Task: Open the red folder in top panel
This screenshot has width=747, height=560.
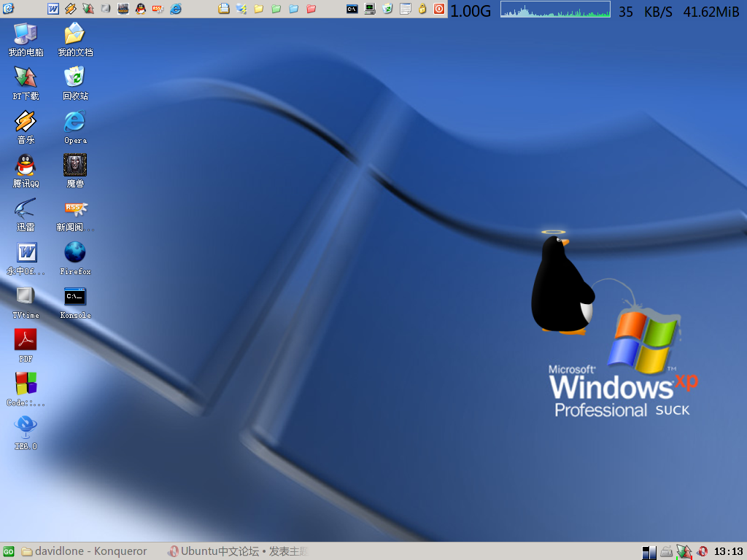Action: pos(311,8)
